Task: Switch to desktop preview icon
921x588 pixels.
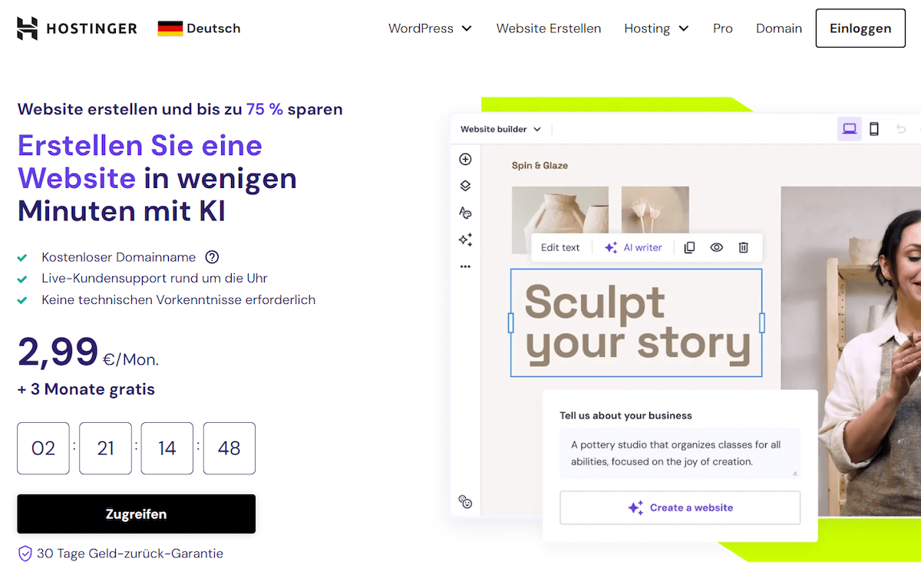Action: [850, 129]
